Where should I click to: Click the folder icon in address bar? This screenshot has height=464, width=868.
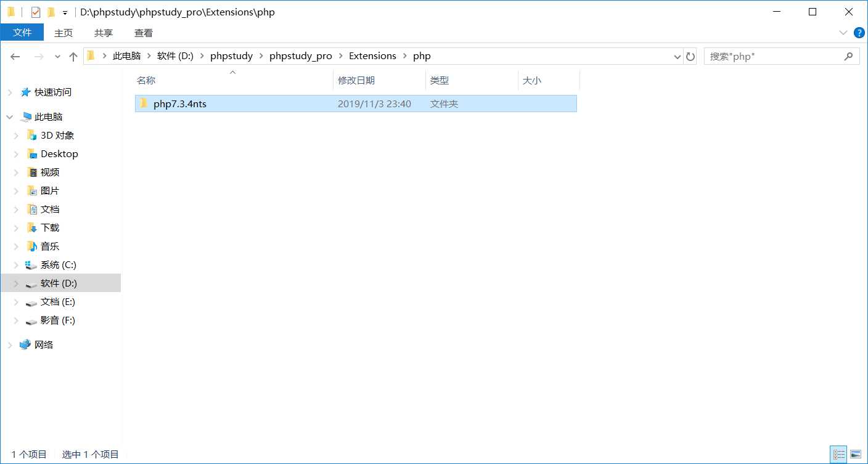(x=91, y=56)
